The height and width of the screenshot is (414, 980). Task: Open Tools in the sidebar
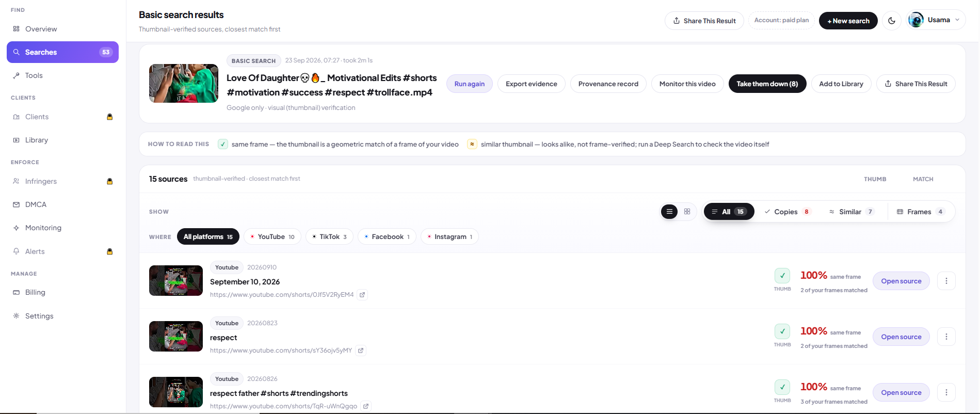point(62,75)
